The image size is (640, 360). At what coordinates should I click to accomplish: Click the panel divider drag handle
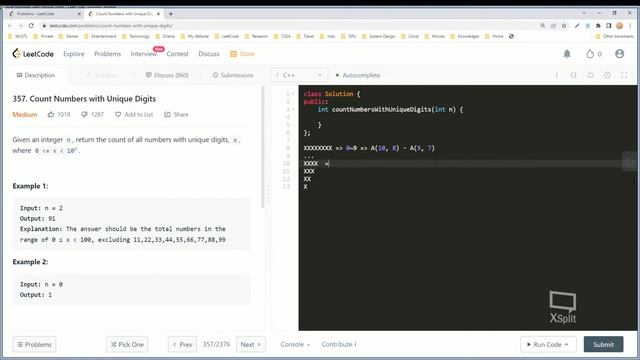pyautogui.click(x=268, y=192)
